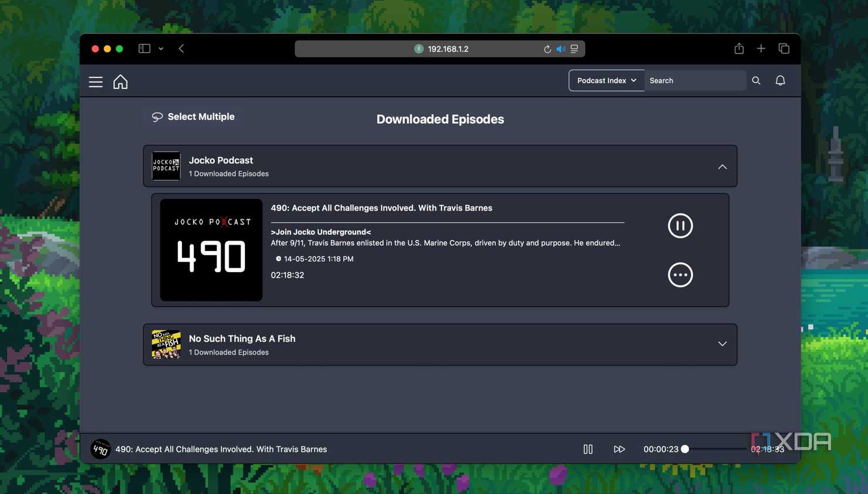Collapse the Jocko Podcast section
This screenshot has height=494, width=868.
pos(722,167)
